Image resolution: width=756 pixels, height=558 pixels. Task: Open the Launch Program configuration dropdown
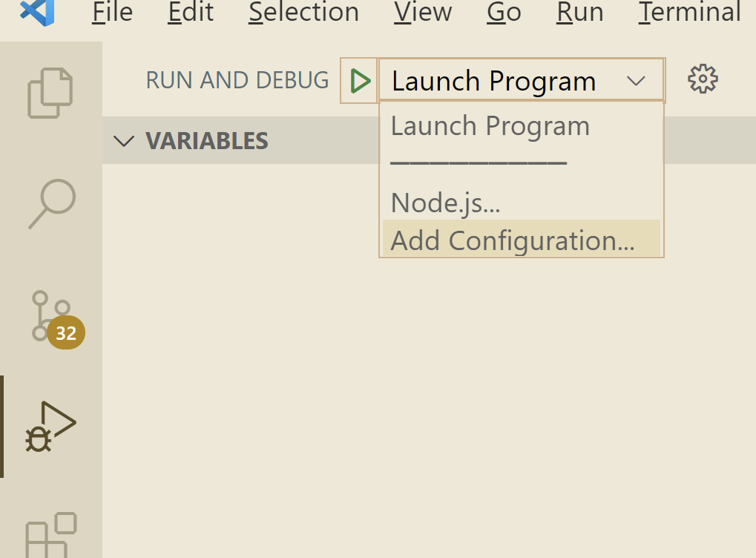click(521, 81)
